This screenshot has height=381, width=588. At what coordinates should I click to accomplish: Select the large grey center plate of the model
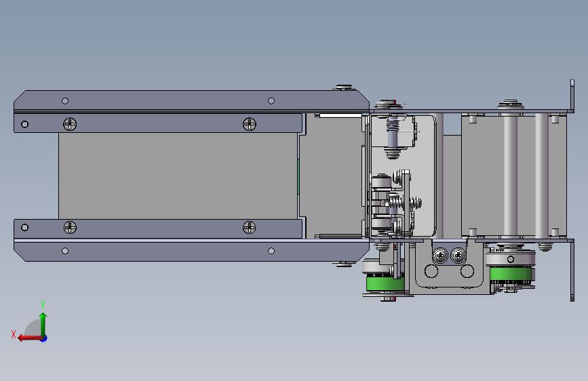pos(178,176)
